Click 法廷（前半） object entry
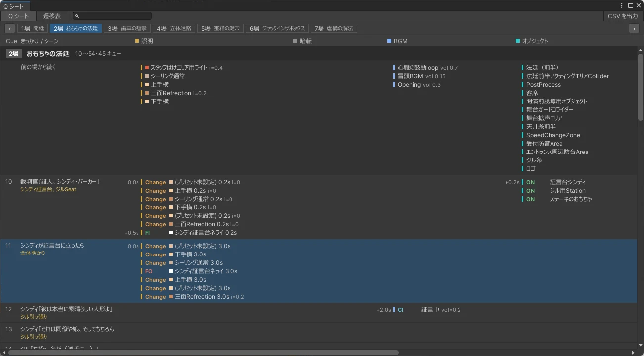644x356 pixels. (542, 68)
